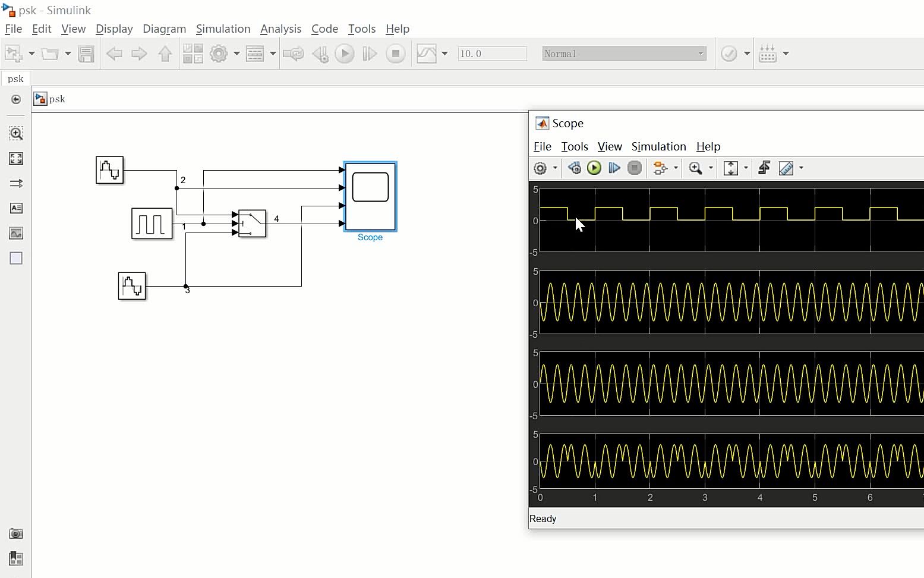Select the upper Sine Wave block

point(110,170)
